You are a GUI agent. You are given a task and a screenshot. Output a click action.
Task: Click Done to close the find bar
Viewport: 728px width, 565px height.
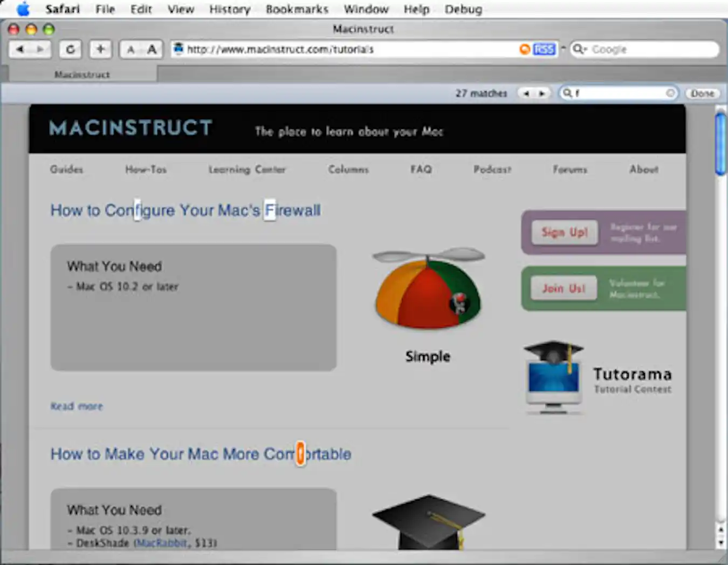click(x=702, y=93)
